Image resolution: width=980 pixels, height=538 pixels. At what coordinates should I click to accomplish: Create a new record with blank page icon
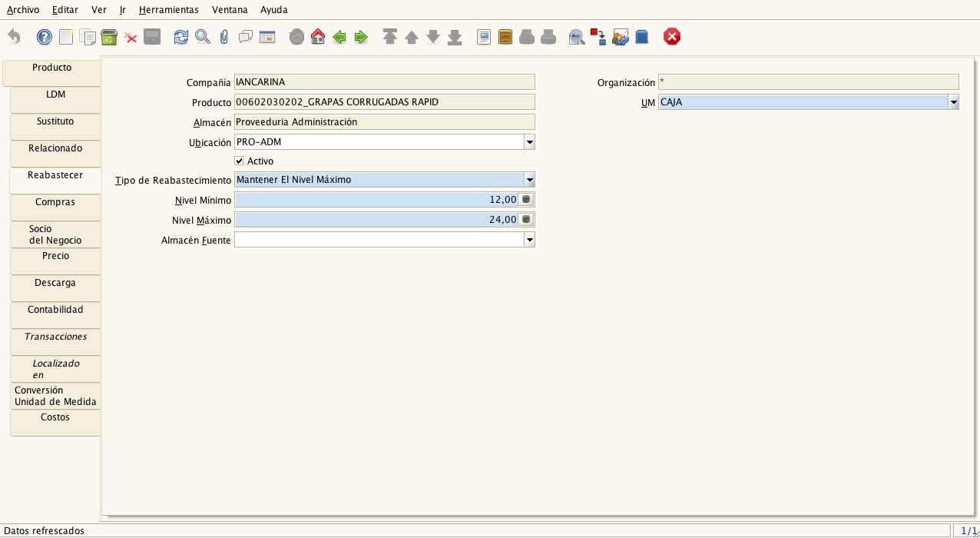[66, 37]
